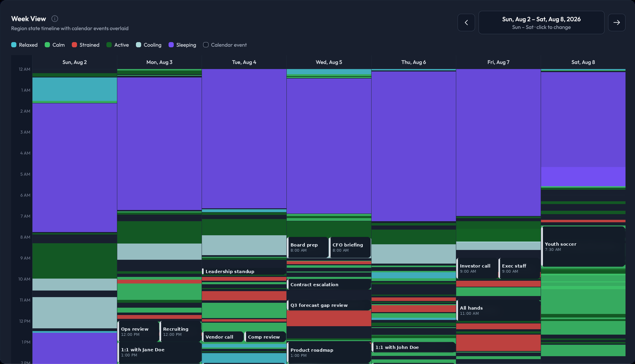The height and width of the screenshot is (364, 635).
Task: Open the Comp review event
Action: 266,337
